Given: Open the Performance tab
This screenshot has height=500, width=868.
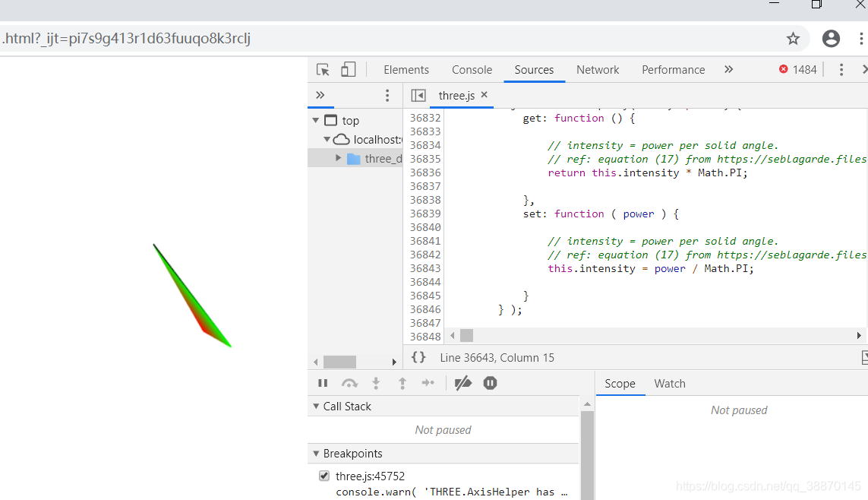Looking at the screenshot, I should coord(673,70).
